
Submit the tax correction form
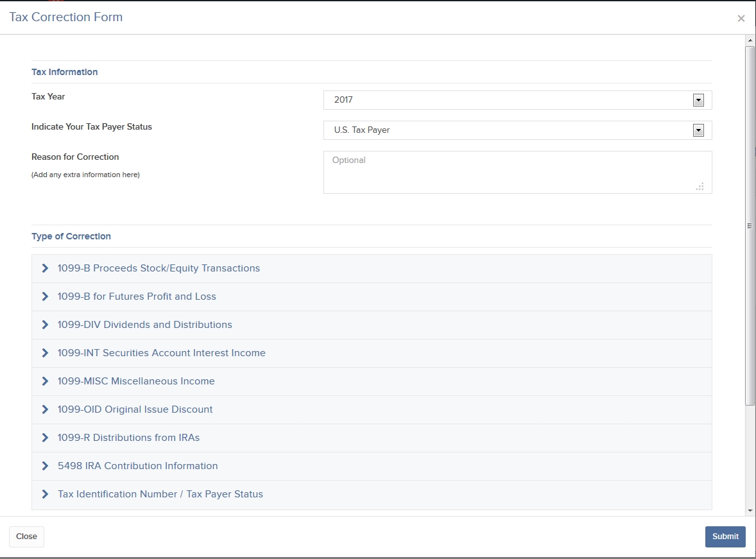click(x=725, y=537)
